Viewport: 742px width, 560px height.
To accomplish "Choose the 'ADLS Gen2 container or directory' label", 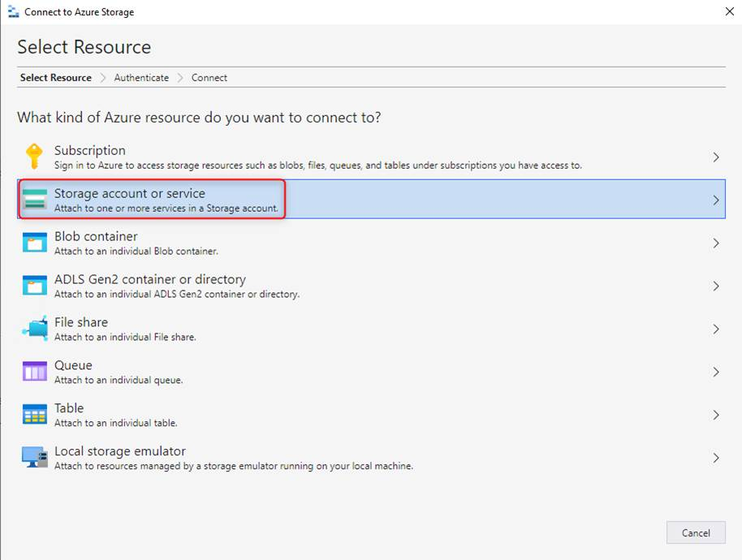I will coord(149,279).
